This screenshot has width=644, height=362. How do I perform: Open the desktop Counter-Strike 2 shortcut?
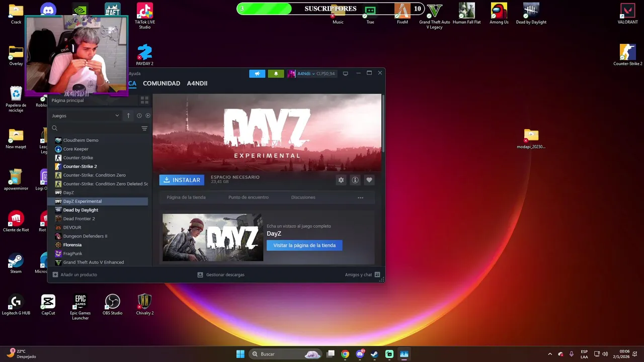coord(627,55)
